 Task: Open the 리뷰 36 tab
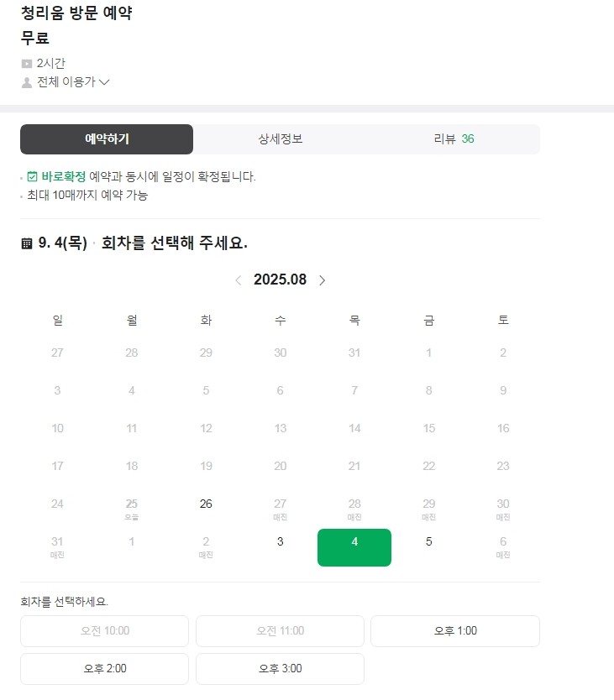454,139
